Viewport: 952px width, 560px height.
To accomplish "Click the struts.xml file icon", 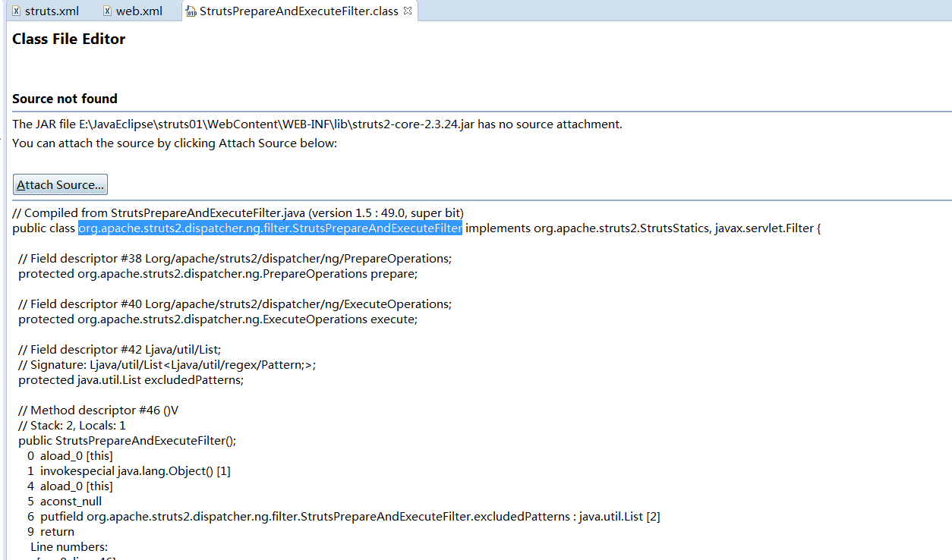I will (x=17, y=11).
